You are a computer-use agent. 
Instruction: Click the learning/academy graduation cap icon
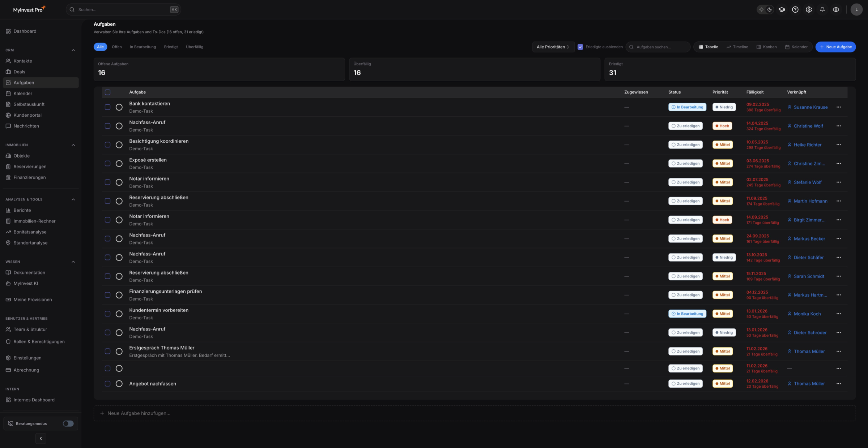pos(781,9)
